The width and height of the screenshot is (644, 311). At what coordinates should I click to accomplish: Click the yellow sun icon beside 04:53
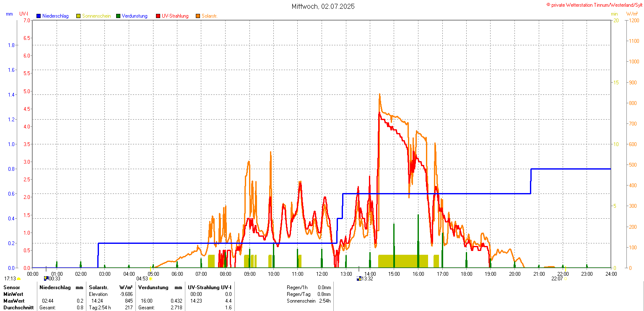coord(151,279)
